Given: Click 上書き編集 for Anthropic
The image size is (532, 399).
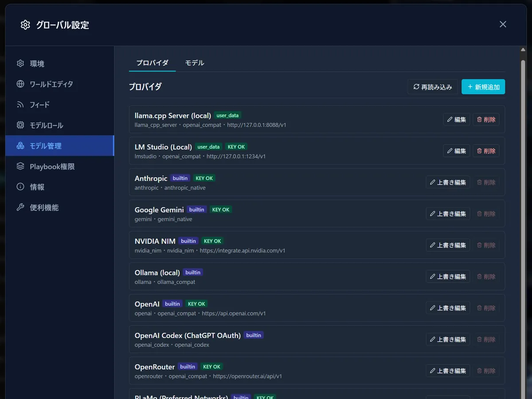Looking at the screenshot, I should click(x=448, y=182).
